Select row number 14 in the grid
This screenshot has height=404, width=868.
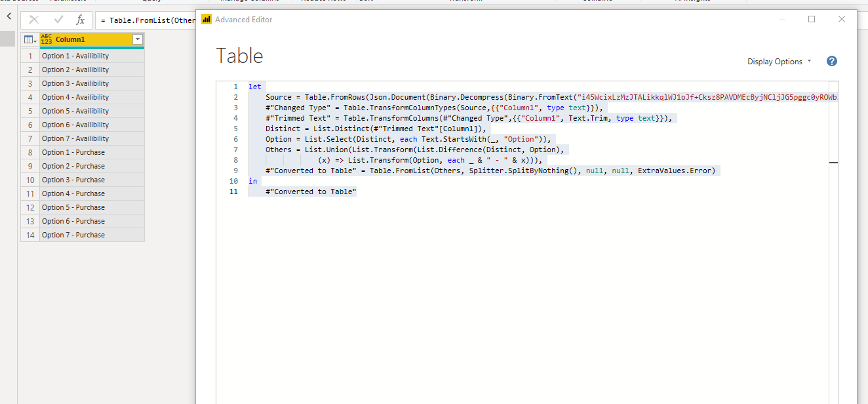[30, 235]
